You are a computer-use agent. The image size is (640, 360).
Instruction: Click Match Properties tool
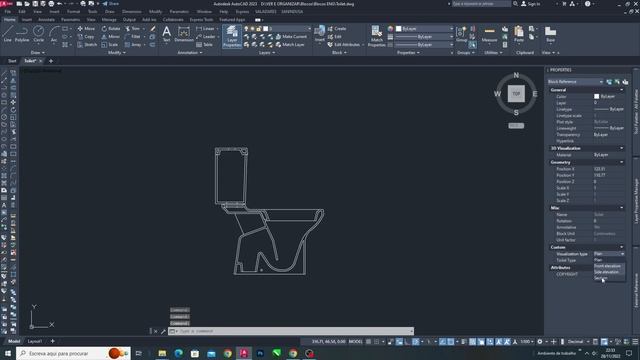[x=376, y=36]
